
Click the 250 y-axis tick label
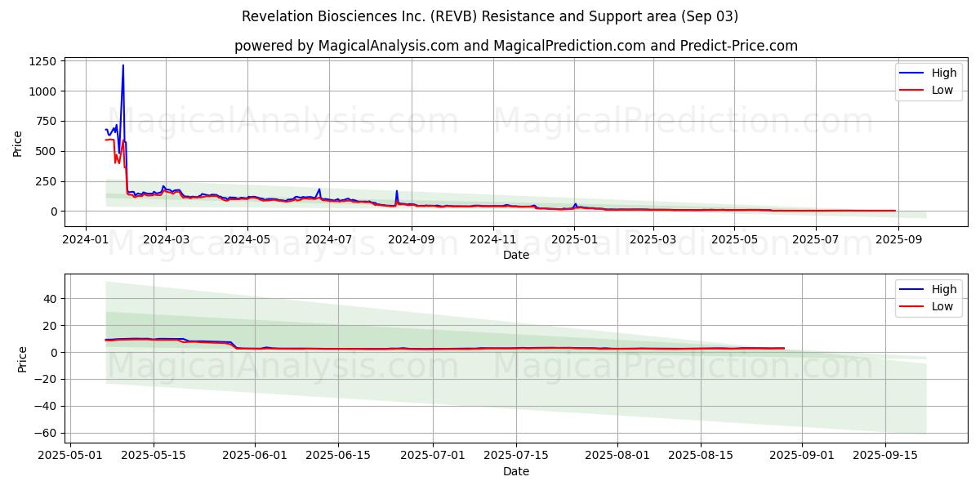[x=45, y=181]
